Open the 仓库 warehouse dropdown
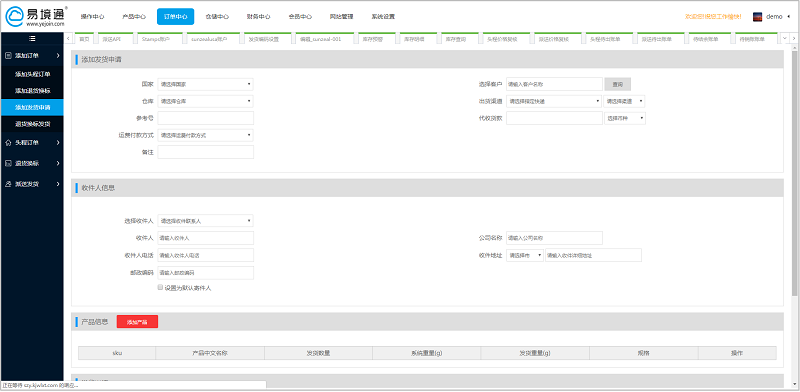Image resolution: width=800 pixels, height=392 pixels. 205,101
